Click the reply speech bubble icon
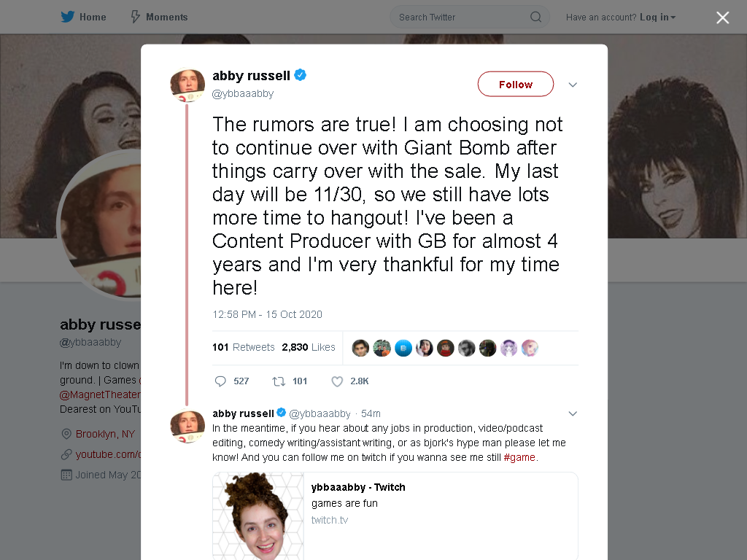 pos(220,381)
